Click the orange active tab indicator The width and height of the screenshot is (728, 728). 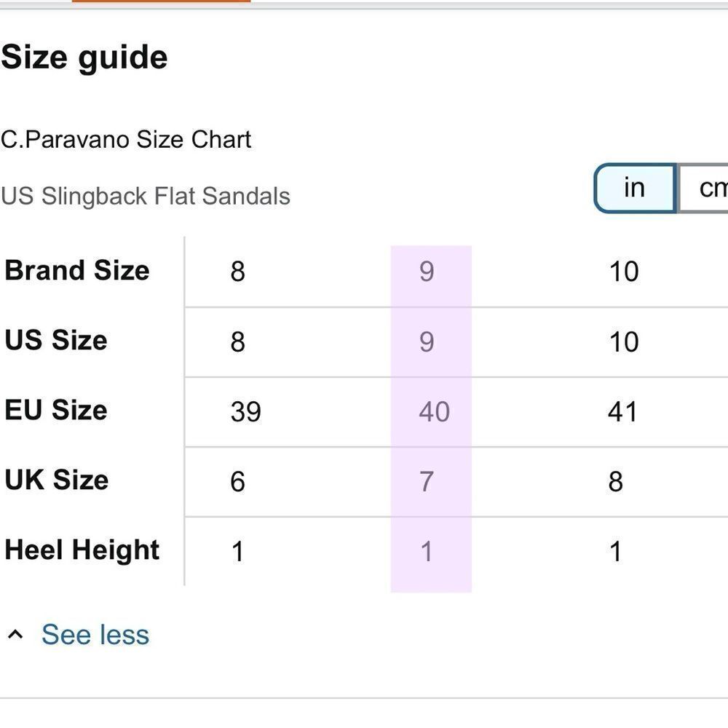pos(161,1)
